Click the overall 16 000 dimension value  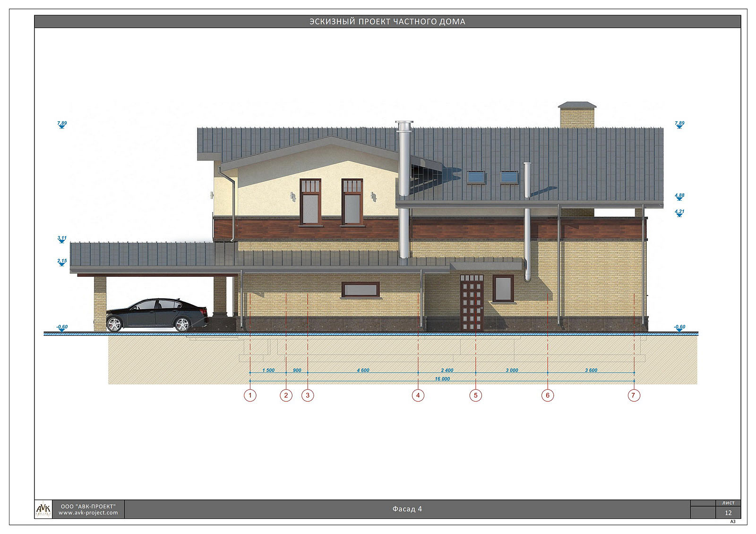pyautogui.click(x=442, y=379)
